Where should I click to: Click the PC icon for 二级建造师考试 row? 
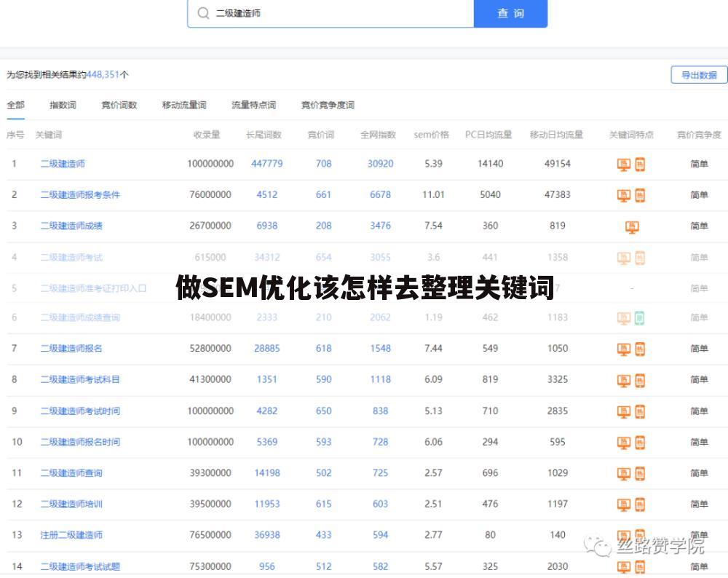624,258
